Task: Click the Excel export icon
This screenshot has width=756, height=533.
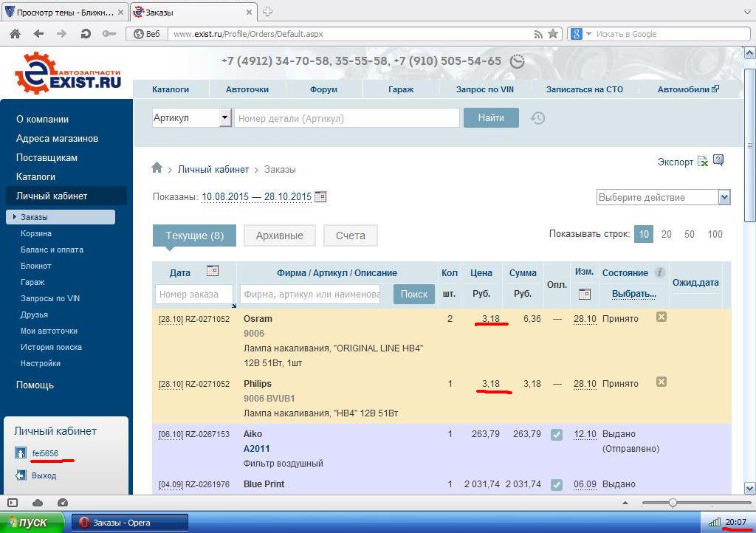Action: pos(703,162)
